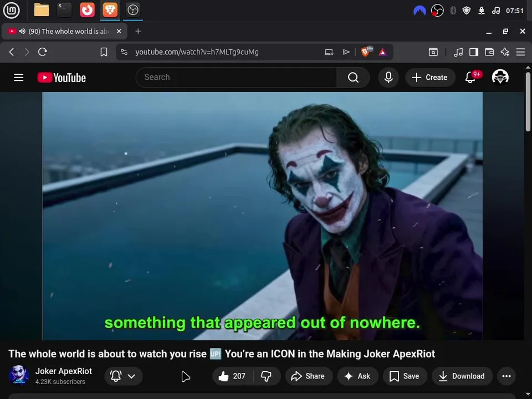The image size is (532, 399).
Task: Click the Joker video player
Action: coord(262,216)
